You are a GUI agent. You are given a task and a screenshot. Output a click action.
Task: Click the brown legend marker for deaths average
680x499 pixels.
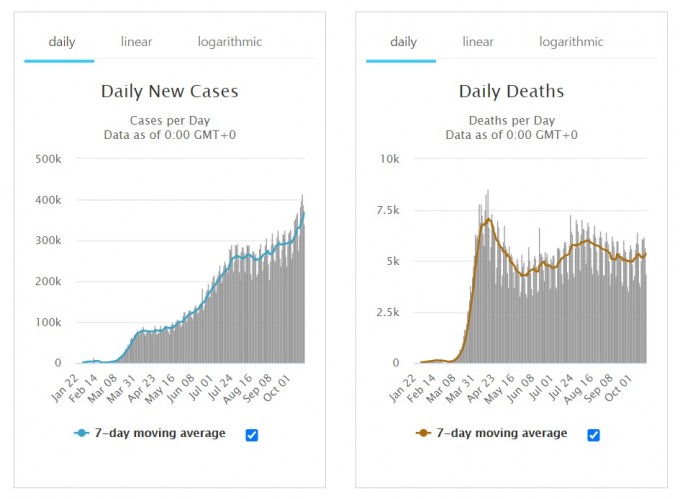tap(423, 433)
